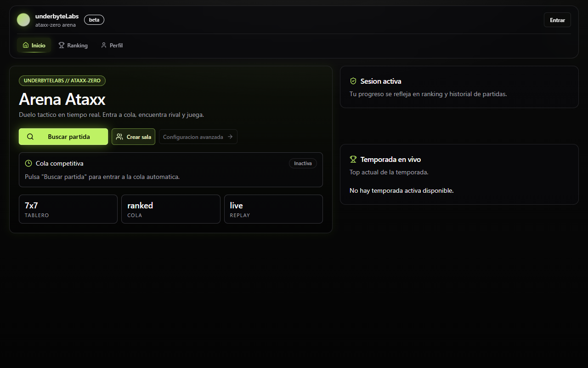Click the trophy icon beside Ranking
The image size is (588, 368).
(62, 46)
